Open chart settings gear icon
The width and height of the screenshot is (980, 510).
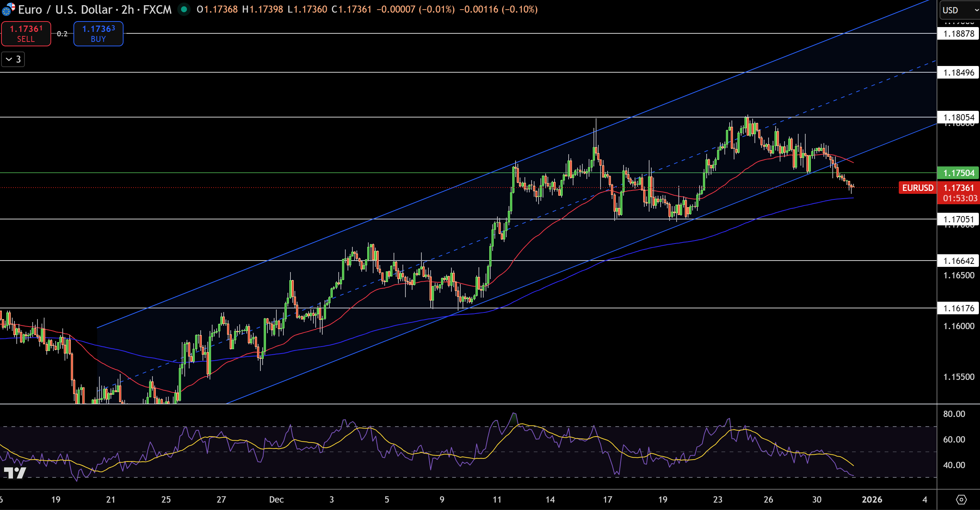pyautogui.click(x=961, y=499)
